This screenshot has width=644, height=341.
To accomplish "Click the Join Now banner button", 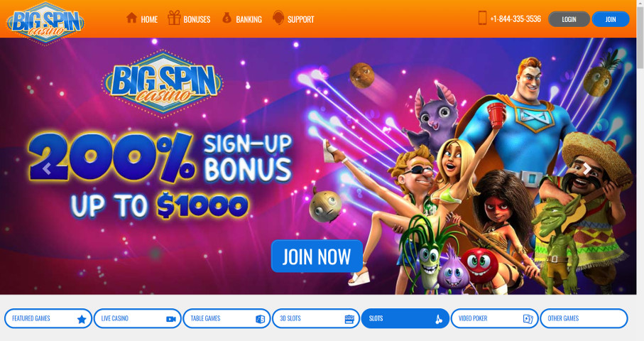I will (x=317, y=256).
